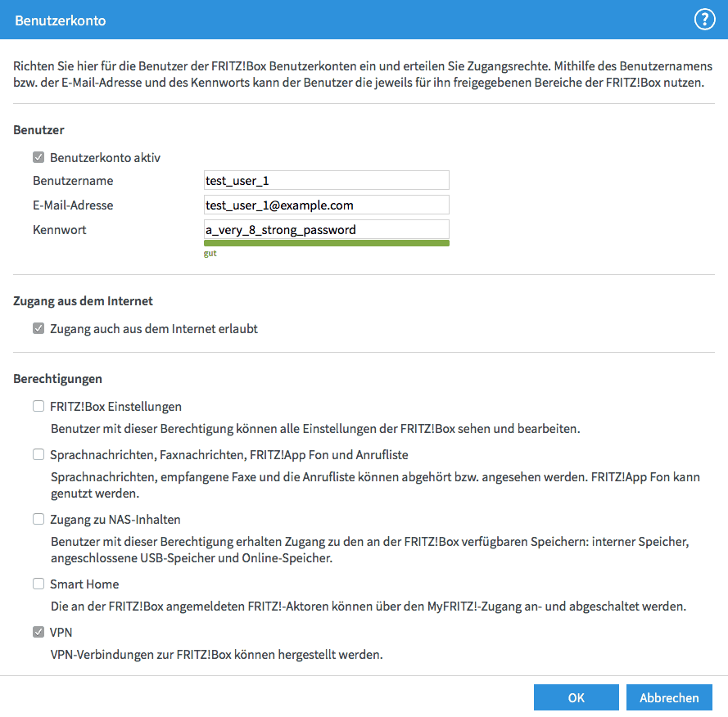This screenshot has width=728, height=717.
Task: Click the Smart Home description about FRITZ!-Aktoren
Action: pyautogui.click(x=369, y=607)
